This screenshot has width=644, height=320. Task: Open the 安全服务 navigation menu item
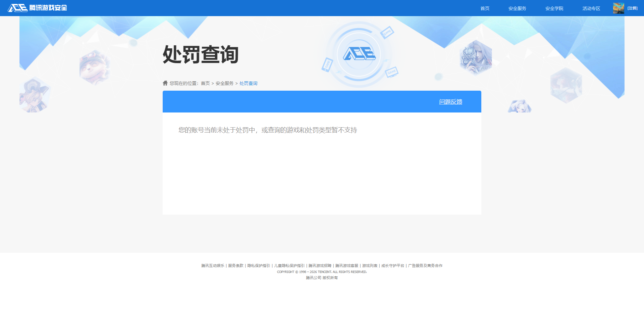click(x=517, y=8)
